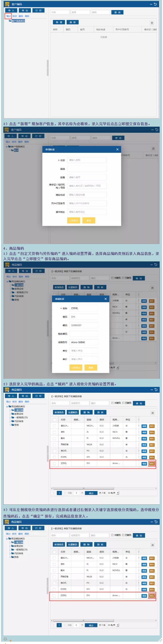Click 新增商品 button in fourth screenshot
Viewport: 163px width, 644px height.
[x=59, y=412]
